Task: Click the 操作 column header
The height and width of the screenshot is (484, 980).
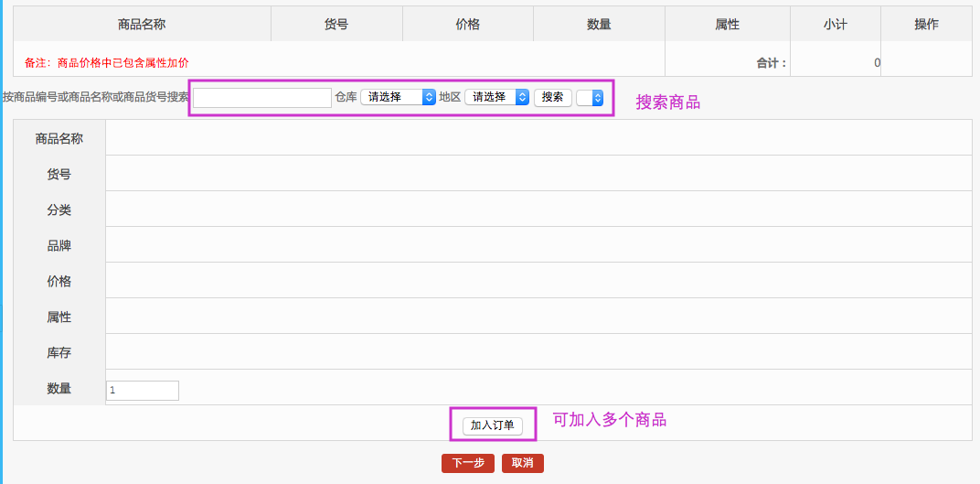Action: pyautogui.click(x=926, y=25)
